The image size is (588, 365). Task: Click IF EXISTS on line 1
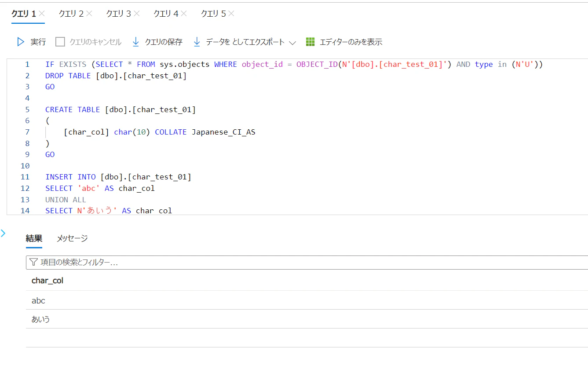pos(66,64)
